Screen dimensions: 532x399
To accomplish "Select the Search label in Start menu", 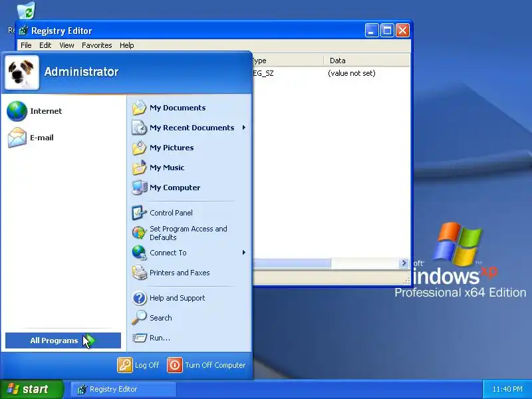I will click(161, 318).
